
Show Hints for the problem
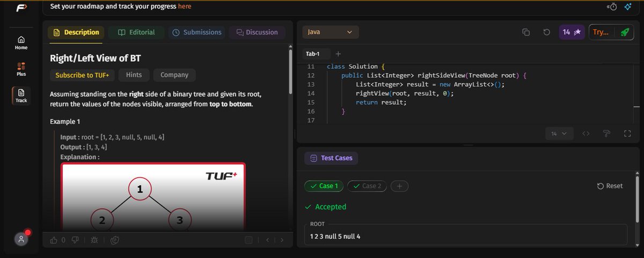pyautogui.click(x=134, y=75)
